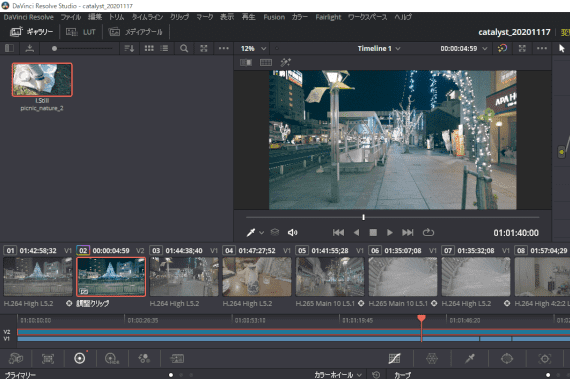The image size is (570, 379).
Task: Jump to the first frame button
Action: 338,233
